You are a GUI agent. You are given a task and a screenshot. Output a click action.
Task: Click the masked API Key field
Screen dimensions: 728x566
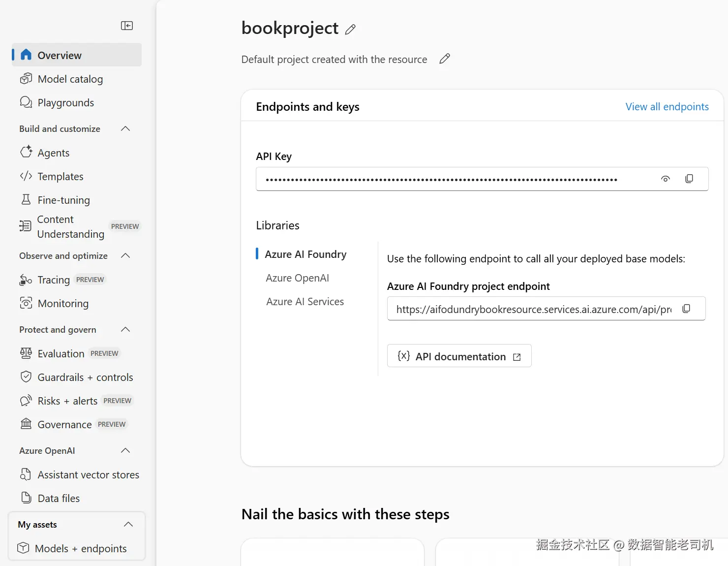pyautogui.click(x=482, y=179)
